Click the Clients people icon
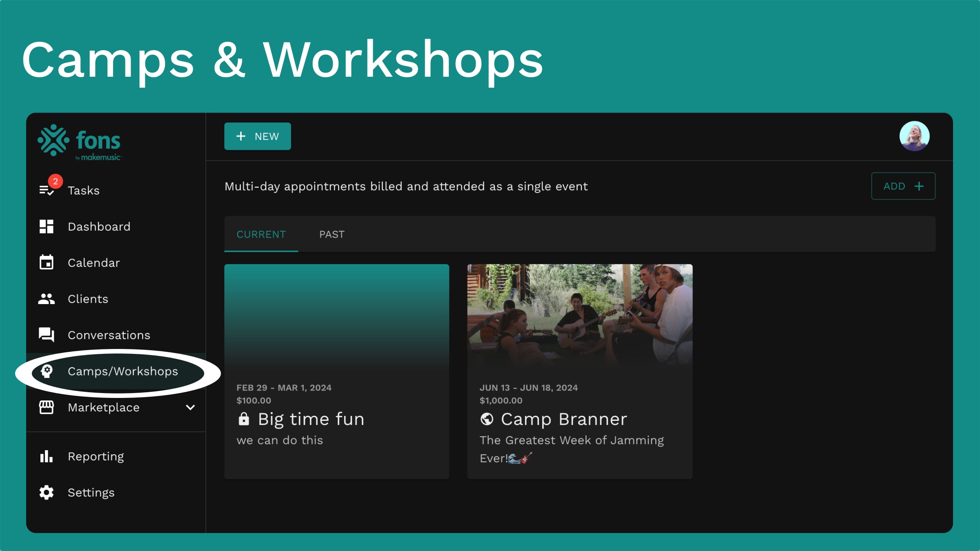This screenshot has height=551, width=980. [x=47, y=299]
